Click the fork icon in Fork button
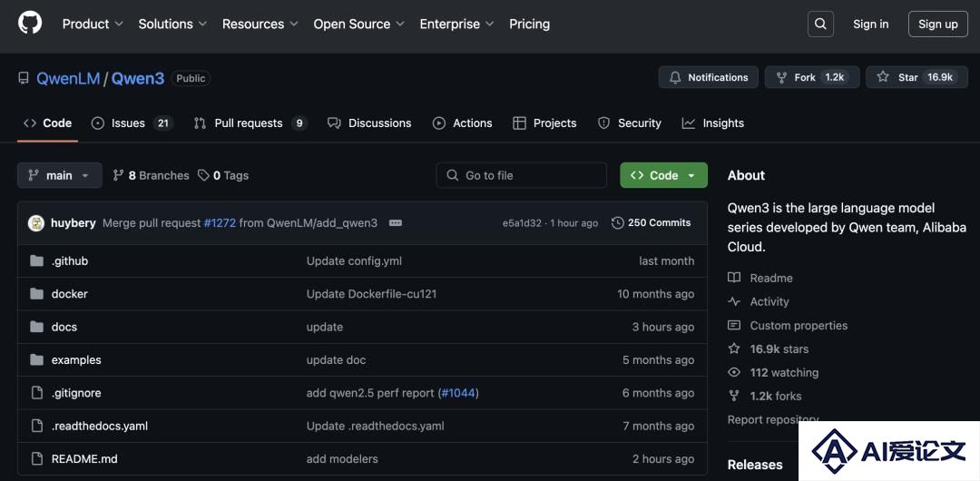The image size is (980, 481). pos(781,77)
